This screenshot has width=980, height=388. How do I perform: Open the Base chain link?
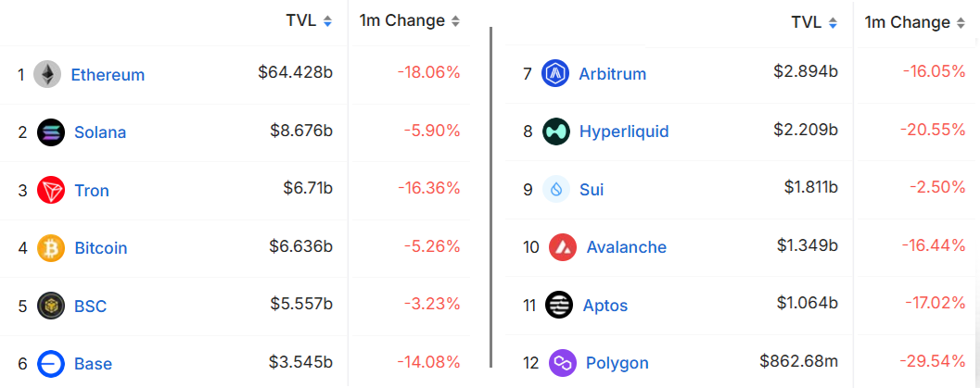[93, 364]
